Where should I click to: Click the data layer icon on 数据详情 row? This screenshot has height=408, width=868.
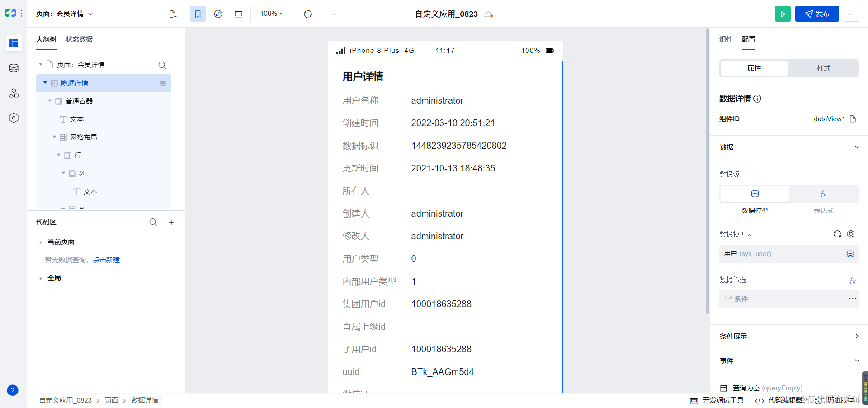point(163,83)
